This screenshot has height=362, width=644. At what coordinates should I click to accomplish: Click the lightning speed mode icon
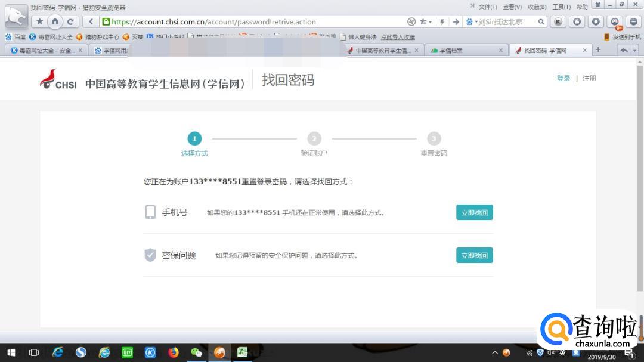[442, 22]
